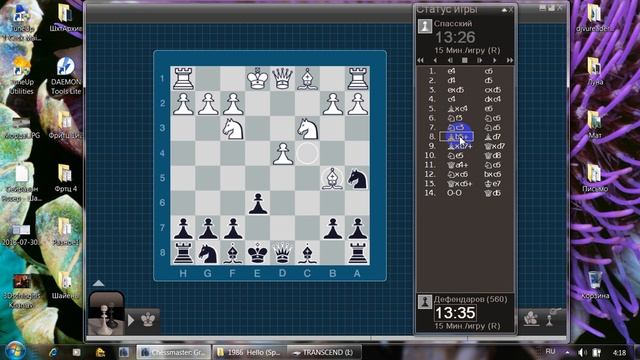Click the pieces group icon at bottom right

coord(531,318)
